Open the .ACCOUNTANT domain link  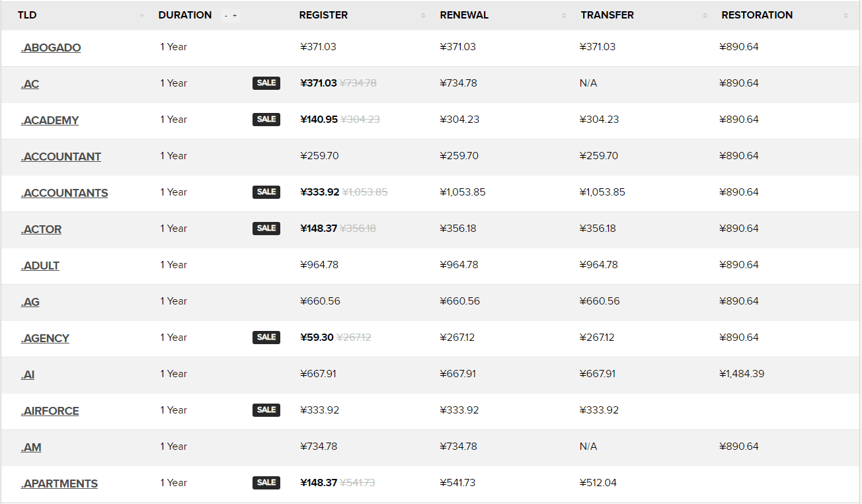coord(61,157)
